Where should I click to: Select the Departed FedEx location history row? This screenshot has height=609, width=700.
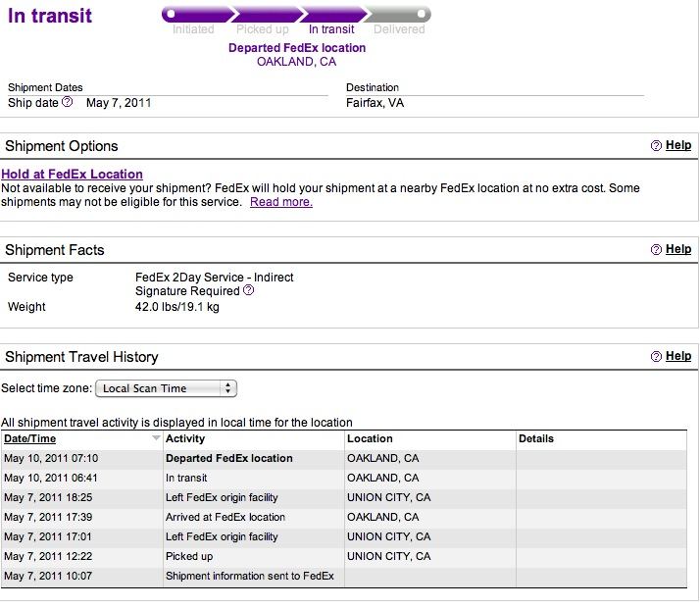pyautogui.click(x=344, y=459)
